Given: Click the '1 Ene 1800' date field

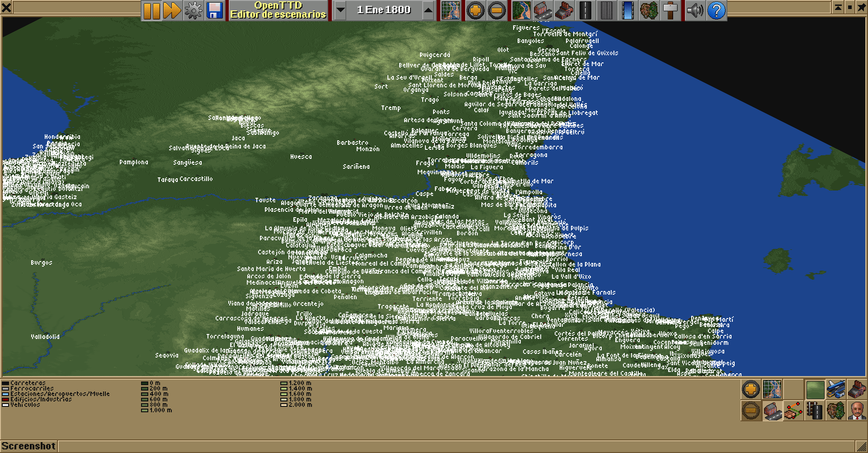Looking at the screenshot, I should click(384, 10).
